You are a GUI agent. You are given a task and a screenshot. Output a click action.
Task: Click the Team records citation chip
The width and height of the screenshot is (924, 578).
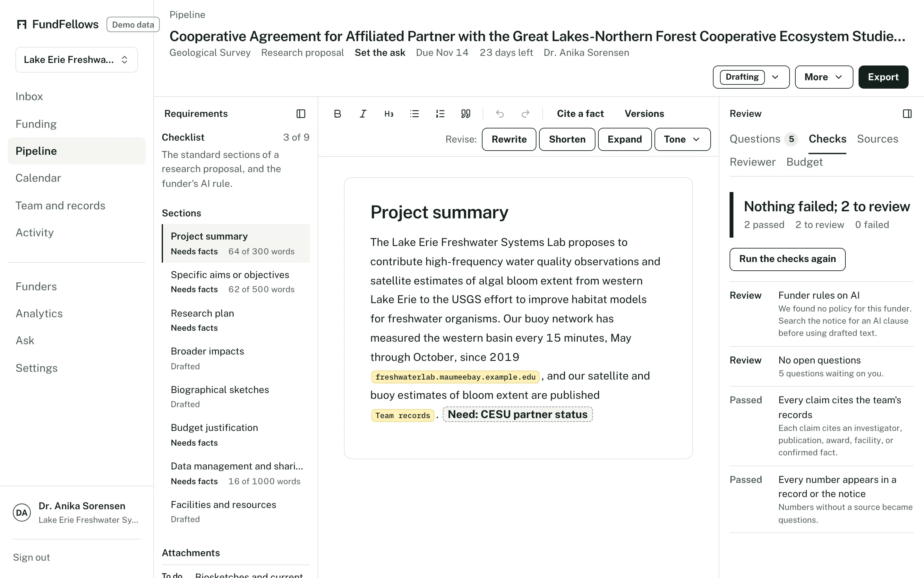[402, 416]
